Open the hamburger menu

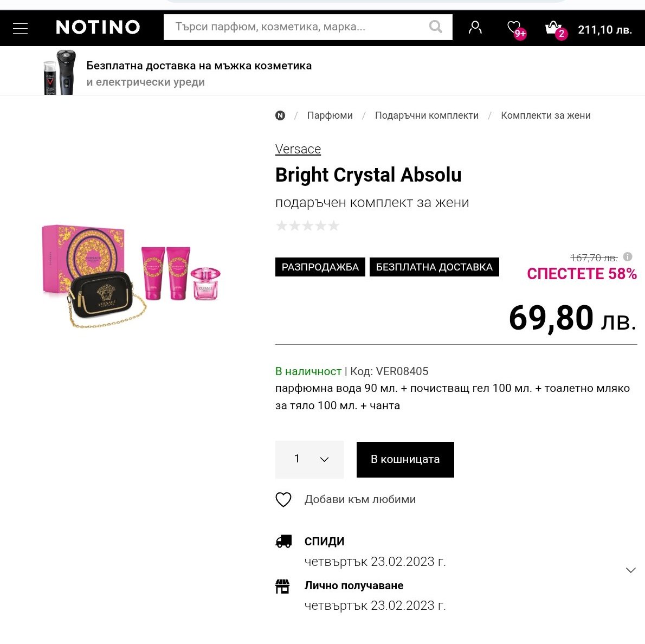tap(20, 28)
